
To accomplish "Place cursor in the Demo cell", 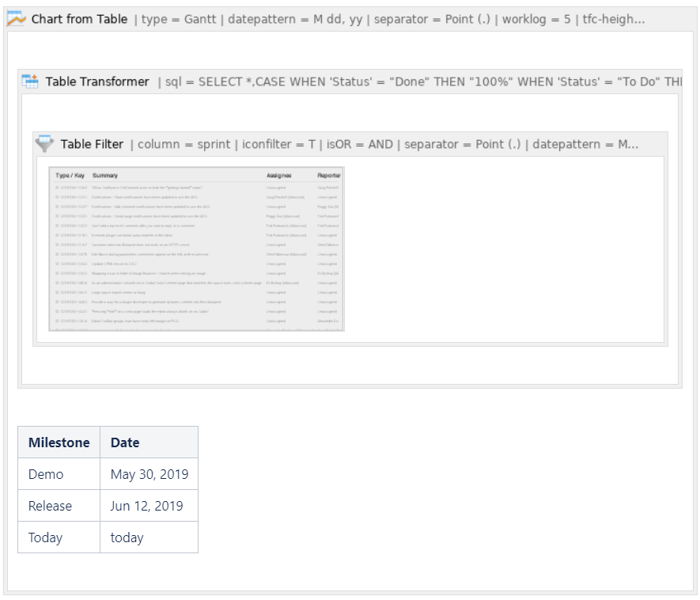I will pos(46,474).
